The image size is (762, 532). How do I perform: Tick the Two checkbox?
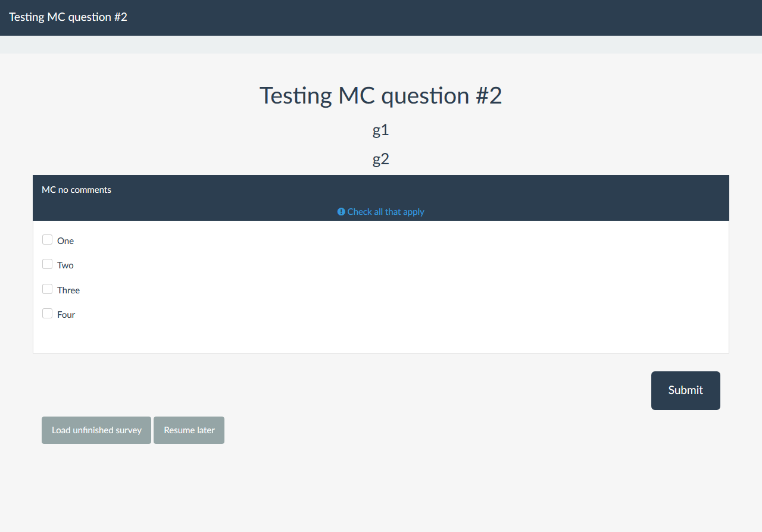48,264
